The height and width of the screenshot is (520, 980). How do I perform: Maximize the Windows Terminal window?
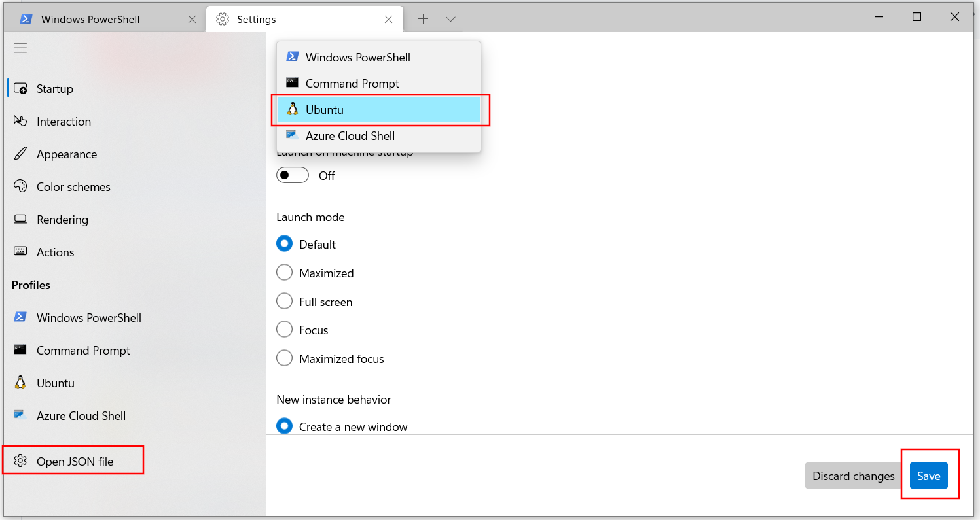(x=916, y=17)
